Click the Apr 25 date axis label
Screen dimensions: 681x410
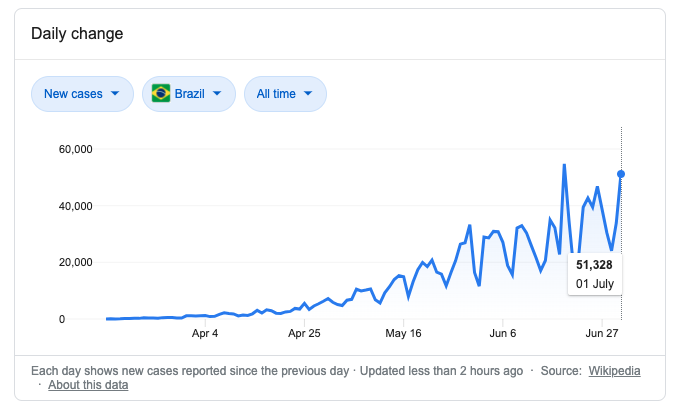coord(303,334)
